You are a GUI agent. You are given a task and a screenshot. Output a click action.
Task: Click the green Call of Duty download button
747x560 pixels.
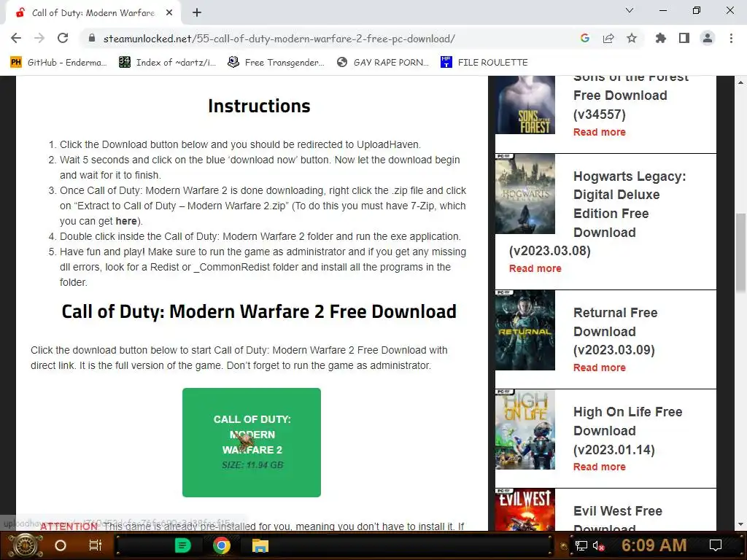pyautogui.click(x=252, y=443)
